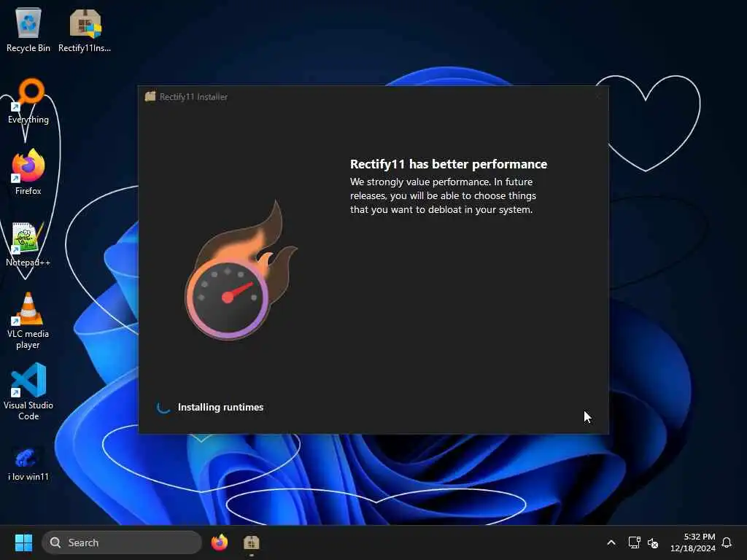Select the Notepad++ desktop shortcut
Viewport: 747px width, 560px height.
[28, 244]
